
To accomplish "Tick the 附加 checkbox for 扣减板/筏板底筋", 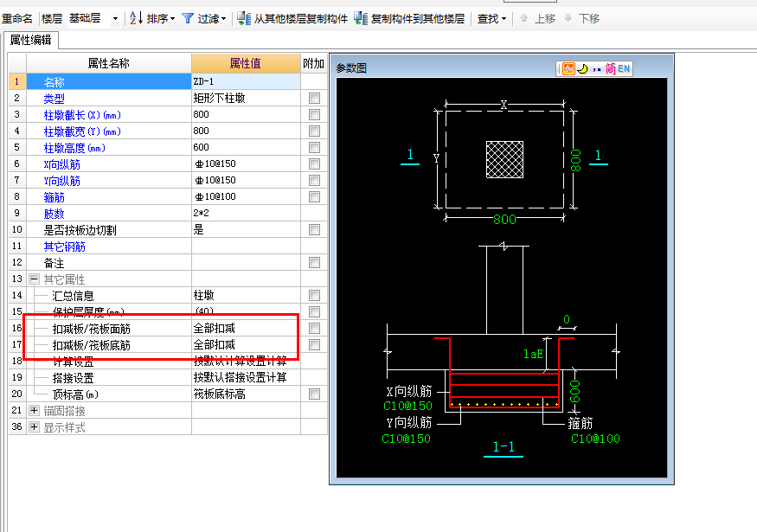I will click(314, 344).
